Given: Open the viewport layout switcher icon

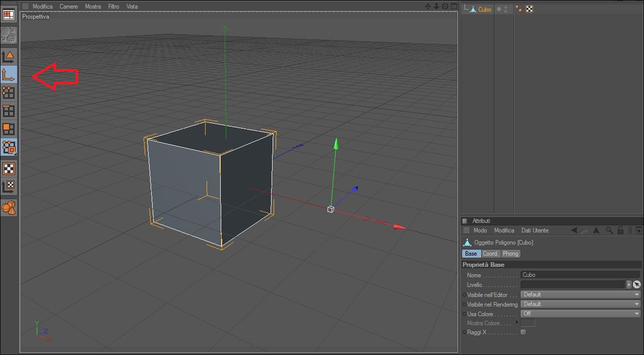Looking at the screenshot, I should click(x=9, y=15).
